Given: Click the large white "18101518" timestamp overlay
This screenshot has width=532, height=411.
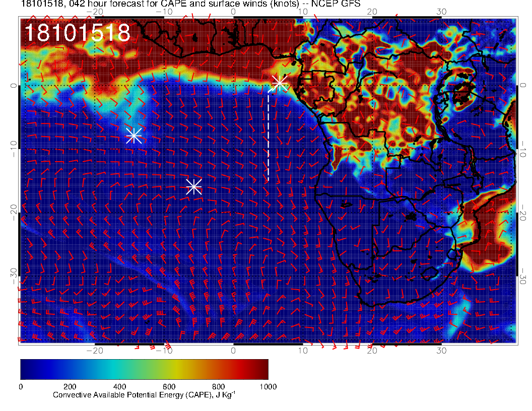Looking at the screenshot, I should 78,33.
